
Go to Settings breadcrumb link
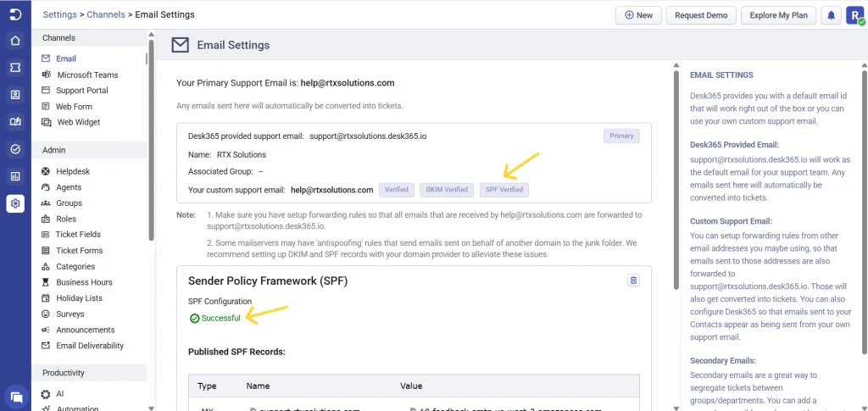60,14
